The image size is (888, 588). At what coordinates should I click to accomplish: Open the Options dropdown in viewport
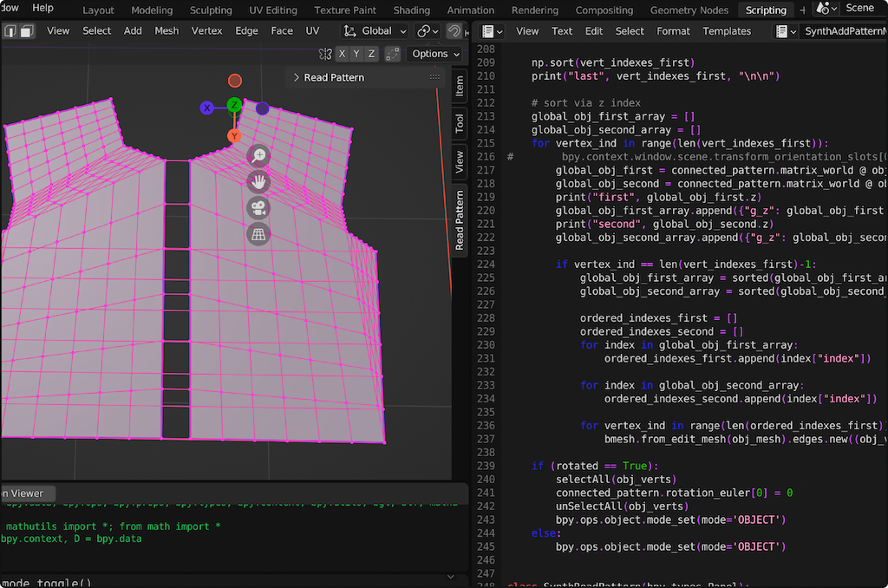(x=435, y=54)
